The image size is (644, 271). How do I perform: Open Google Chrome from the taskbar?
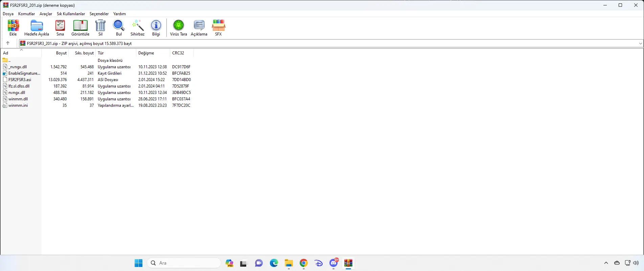pyautogui.click(x=304, y=263)
